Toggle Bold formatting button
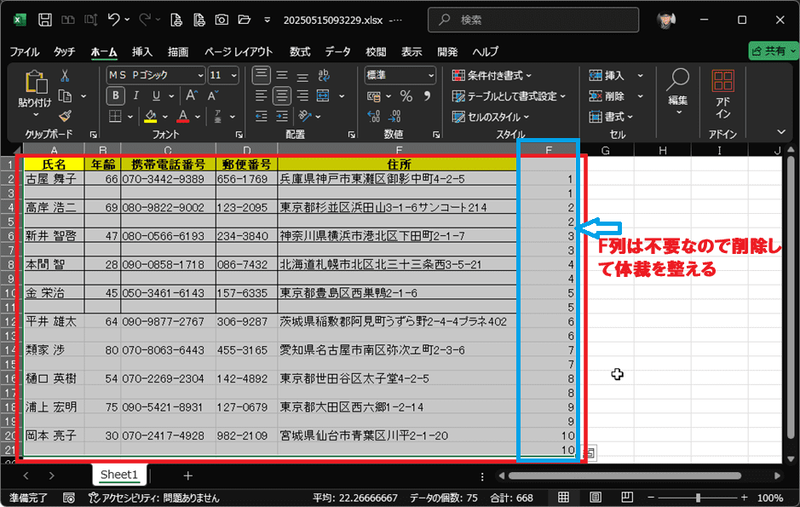Screen dimensions: 800x507 (115, 96)
